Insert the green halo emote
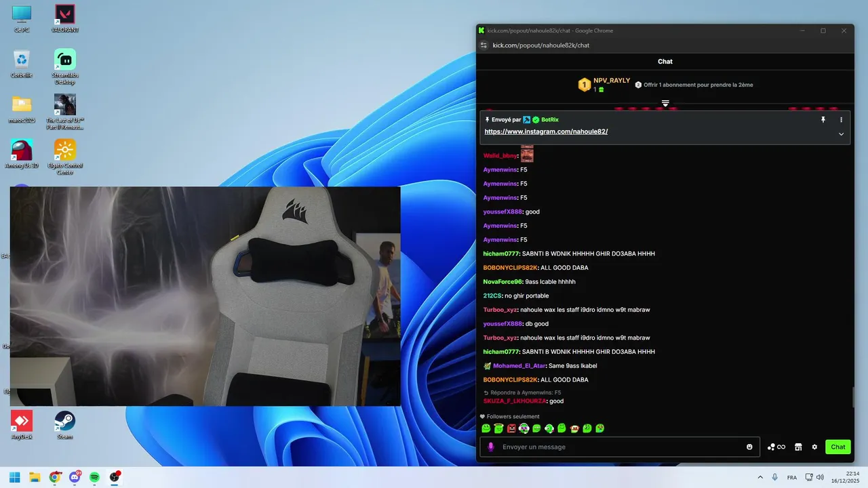 point(498,428)
